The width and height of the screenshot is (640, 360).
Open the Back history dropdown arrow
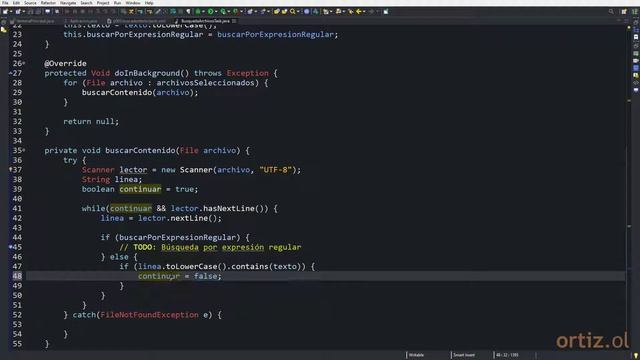tap(364, 11)
